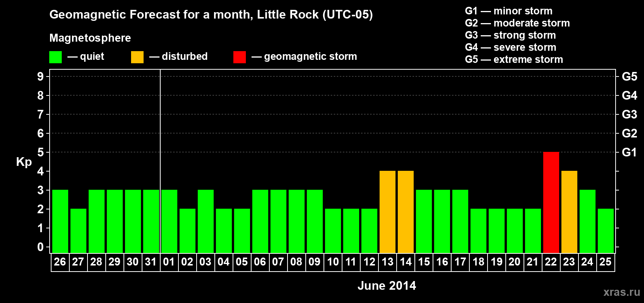This screenshot has height=303, width=644.
Task: Select the orange bar for day 13
Action: (388, 212)
